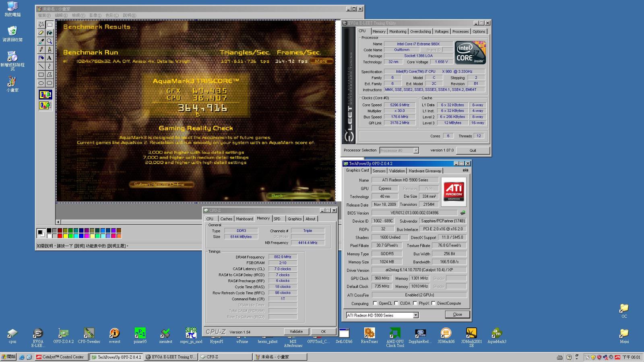The height and width of the screenshot is (362, 644).
Task: Open the everest desktop shortcut
Action: pyautogui.click(x=114, y=335)
